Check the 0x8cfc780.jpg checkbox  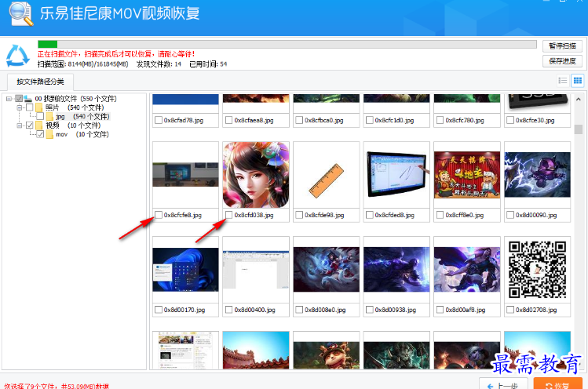(440, 120)
